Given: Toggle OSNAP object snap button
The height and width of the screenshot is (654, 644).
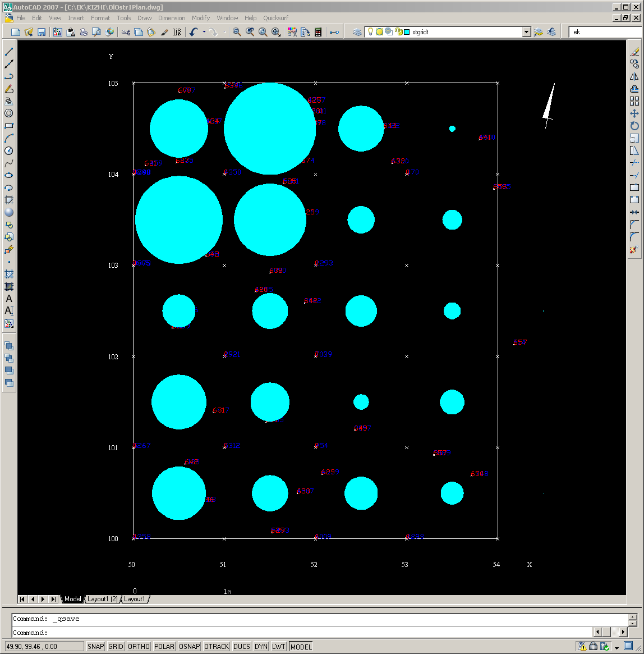Looking at the screenshot, I should (x=189, y=647).
